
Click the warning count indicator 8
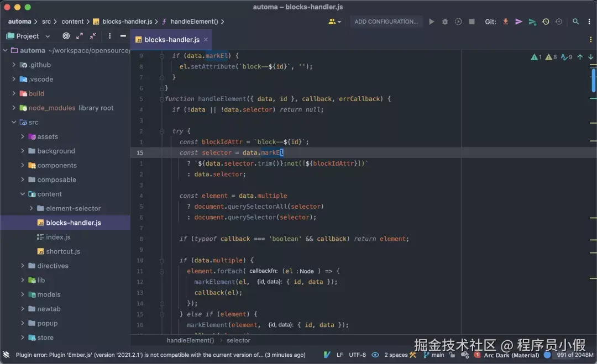(x=551, y=57)
